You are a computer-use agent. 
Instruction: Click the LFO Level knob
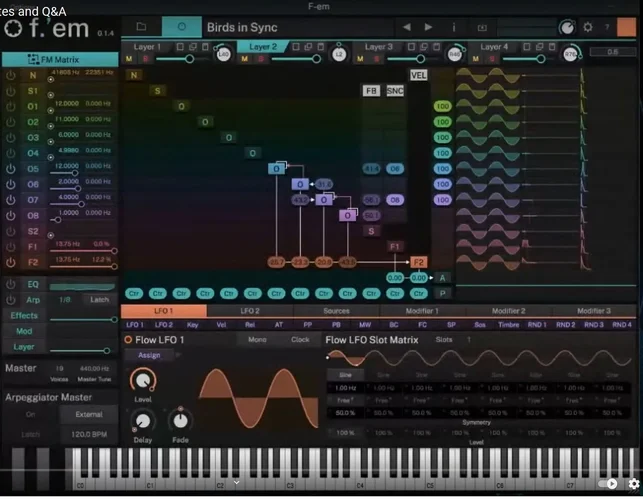pos(143,380)
